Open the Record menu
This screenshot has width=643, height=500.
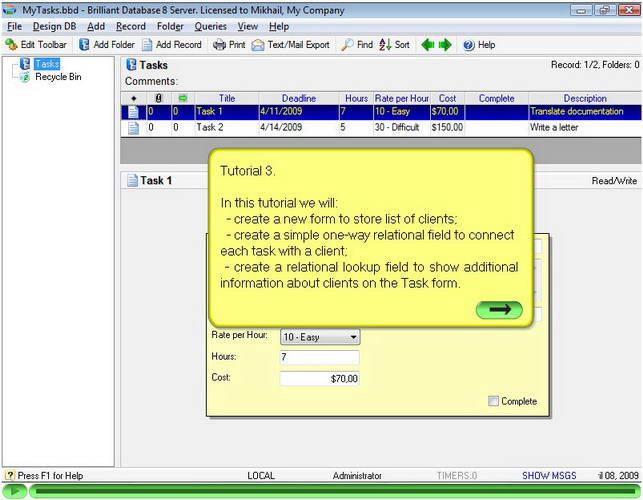point(130,27)
